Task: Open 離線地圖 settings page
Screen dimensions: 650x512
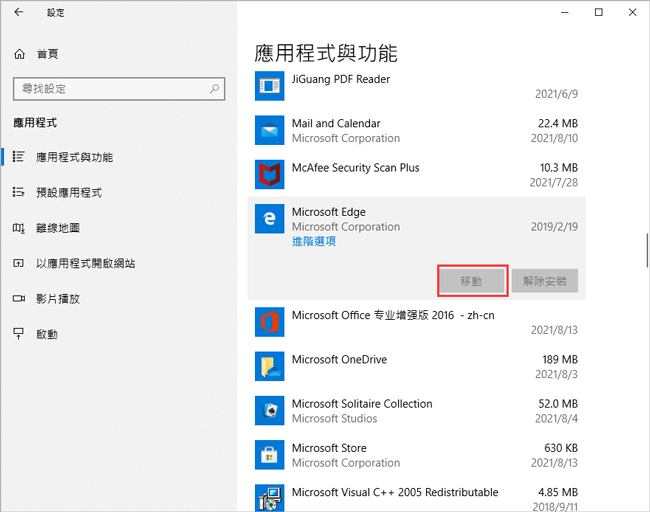Action: pyautogui.click(x=57, y=228)
